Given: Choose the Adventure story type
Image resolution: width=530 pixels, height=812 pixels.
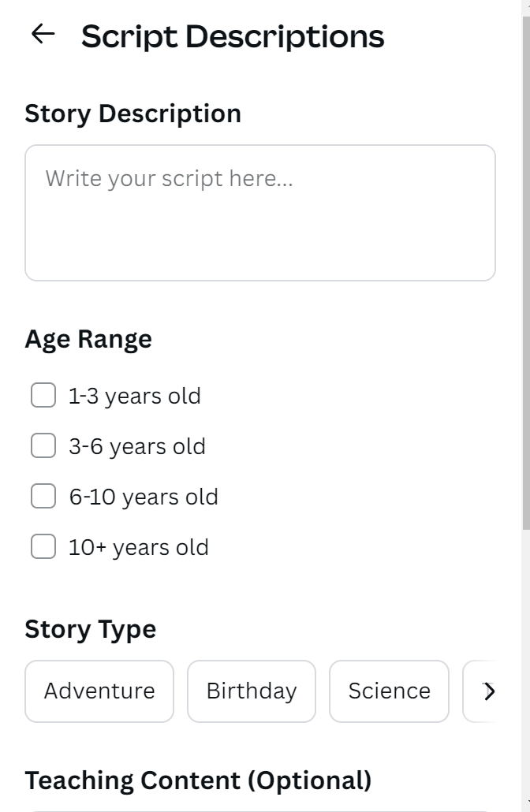Looking at the screenshot, I should point(99,691).
